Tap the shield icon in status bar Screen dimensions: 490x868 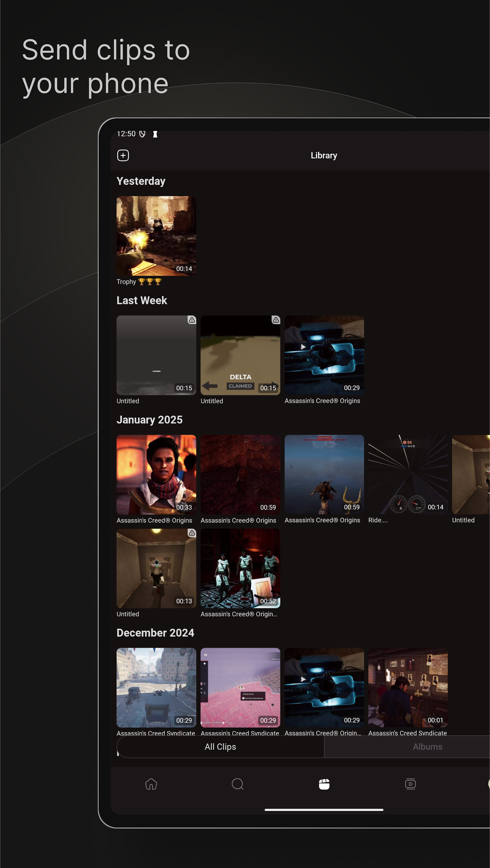[142, 134]
